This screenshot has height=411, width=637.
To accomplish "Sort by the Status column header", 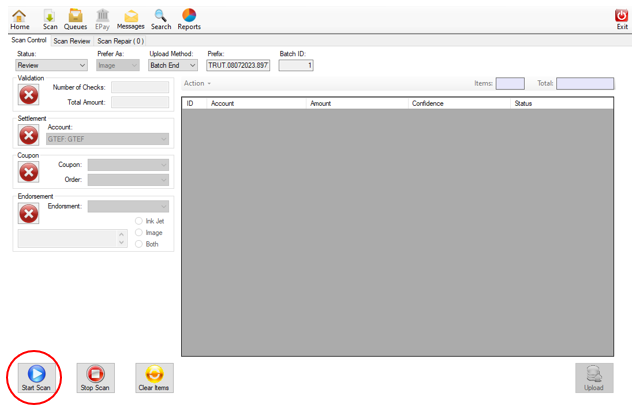I will (561, 104).
